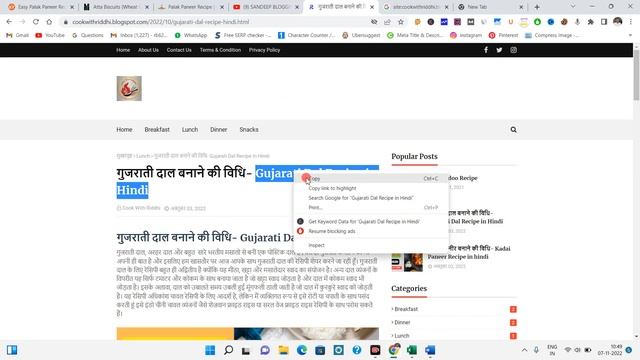
Task: Open the site's Twitter icon
Action: point(499,50)
